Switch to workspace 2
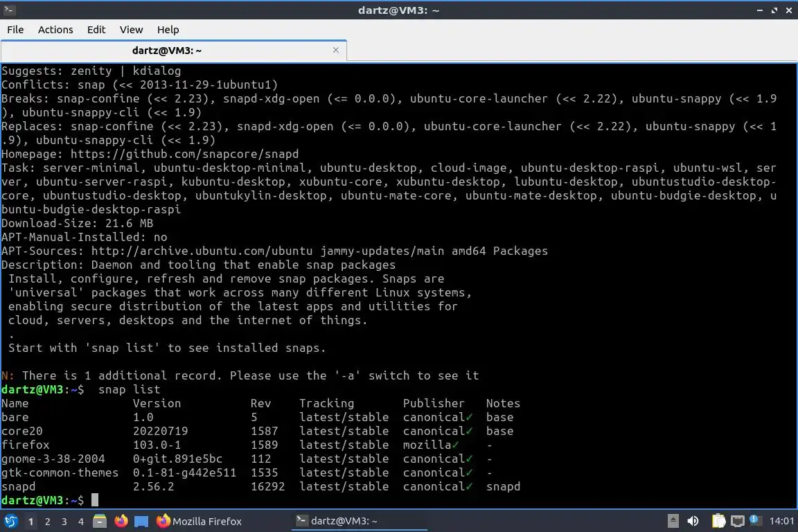 (x=48, y=522)
